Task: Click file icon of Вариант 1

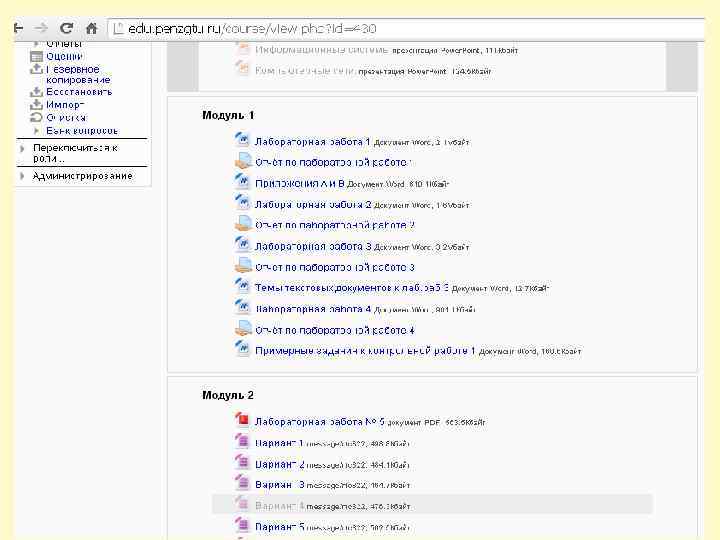Action: 242,441
